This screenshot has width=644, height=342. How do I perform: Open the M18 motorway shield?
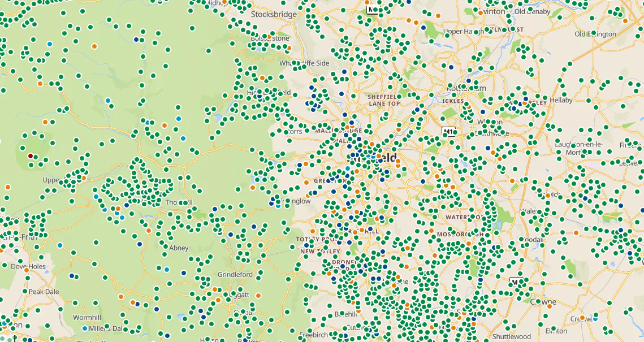pos(449,132)
